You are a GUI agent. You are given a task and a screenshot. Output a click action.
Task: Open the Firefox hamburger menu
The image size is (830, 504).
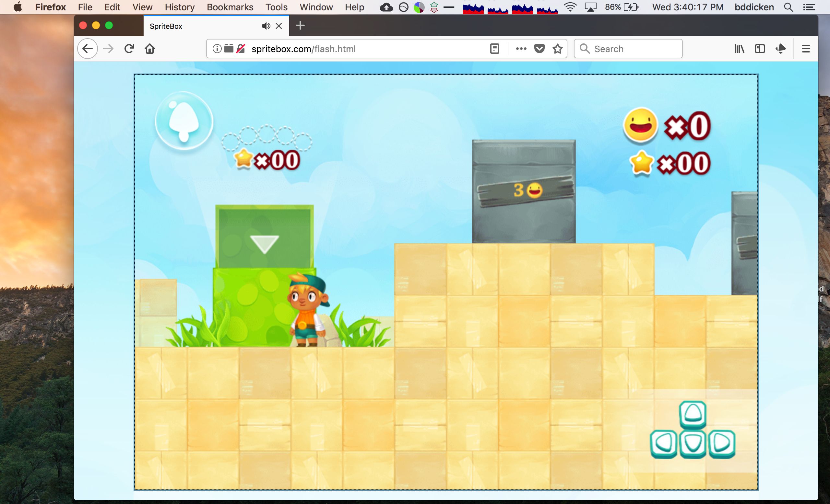(x=806, y=49)
